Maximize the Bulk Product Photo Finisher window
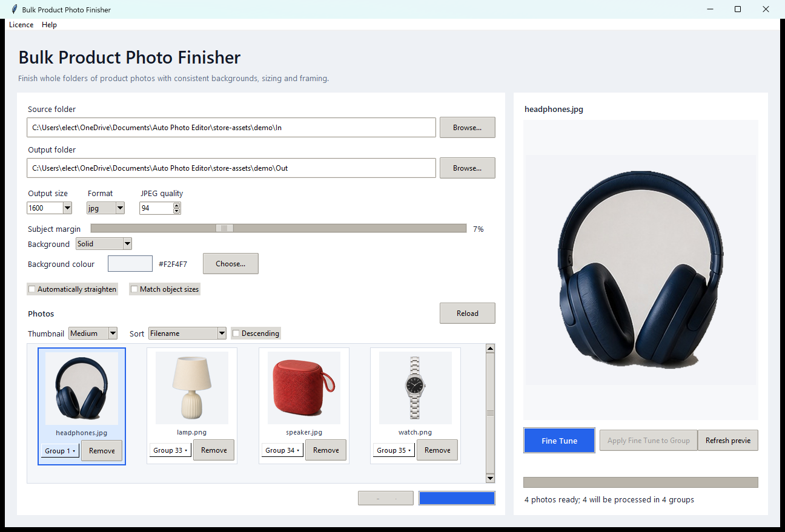The image size is (785, 532). 738,9
